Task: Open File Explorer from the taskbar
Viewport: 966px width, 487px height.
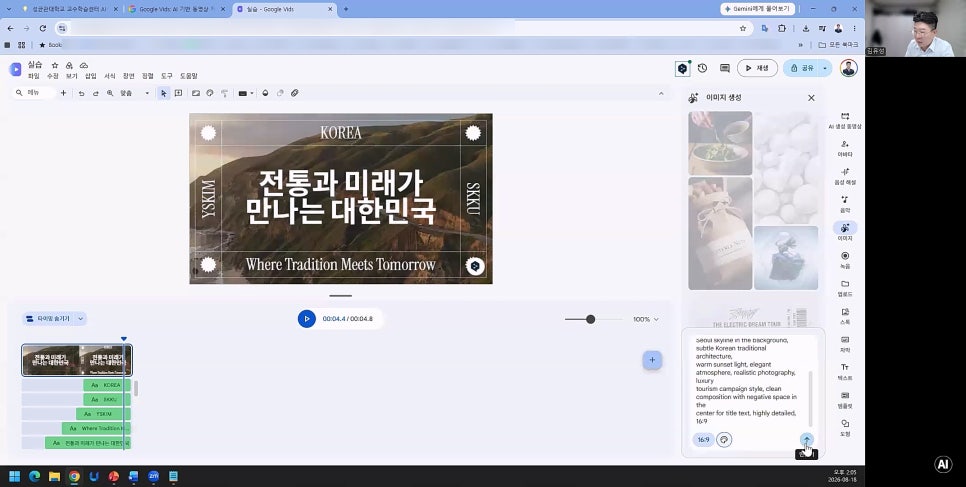Action: 54,476
